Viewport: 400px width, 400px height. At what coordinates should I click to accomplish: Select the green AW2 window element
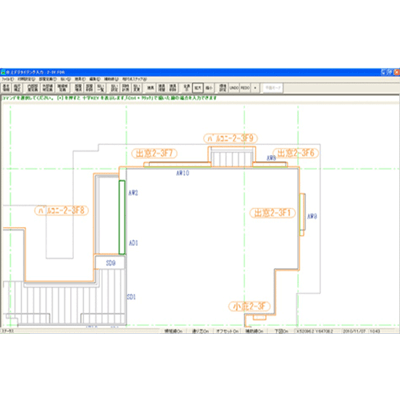[122, 217]
